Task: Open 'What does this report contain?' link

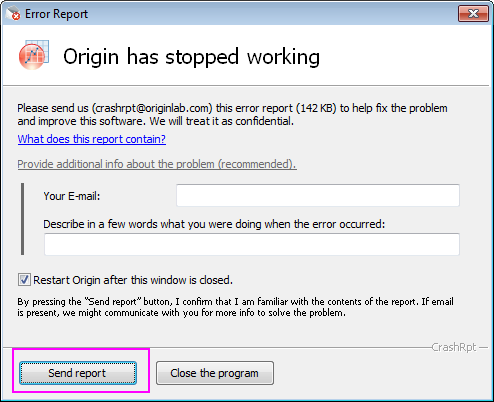Action: point(92,139)
